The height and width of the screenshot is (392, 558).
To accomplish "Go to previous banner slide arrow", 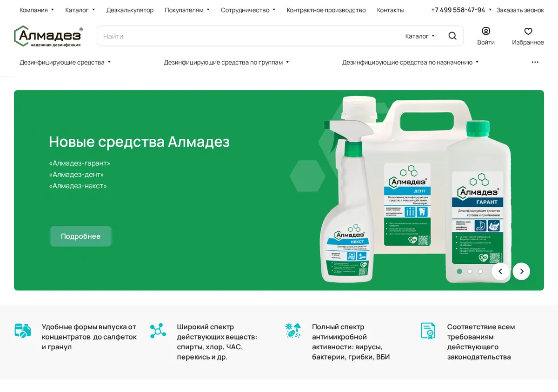I will coord(500,271).
